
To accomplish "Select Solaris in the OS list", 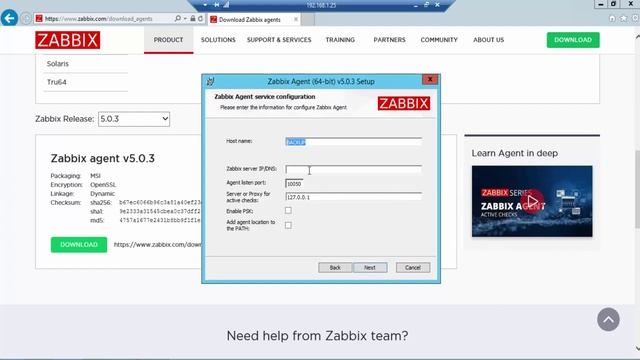I will click(x=58, y=64).
